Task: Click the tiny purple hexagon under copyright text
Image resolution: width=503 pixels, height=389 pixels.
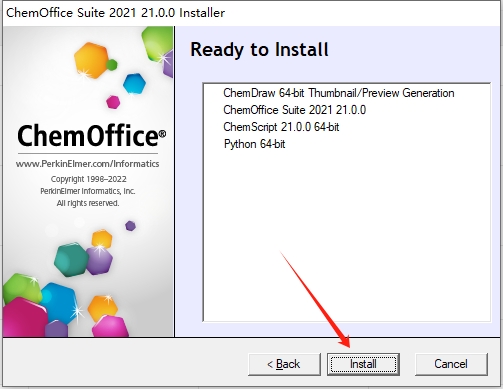Action: tap(130, 226)
